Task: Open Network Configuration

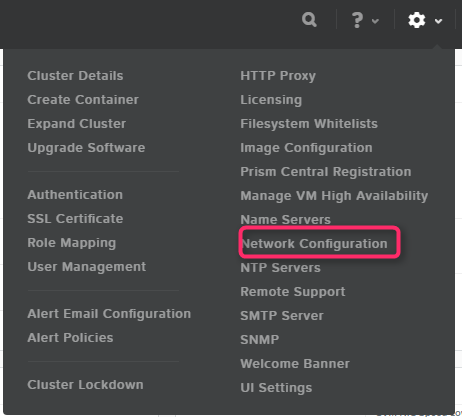Action: pyautogui.click(x=314, y=244)
